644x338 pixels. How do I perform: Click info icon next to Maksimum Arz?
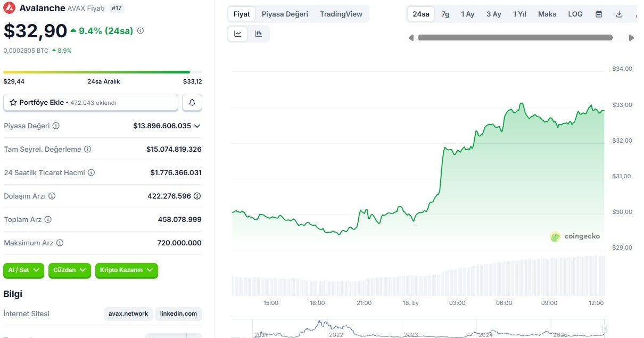60,243
